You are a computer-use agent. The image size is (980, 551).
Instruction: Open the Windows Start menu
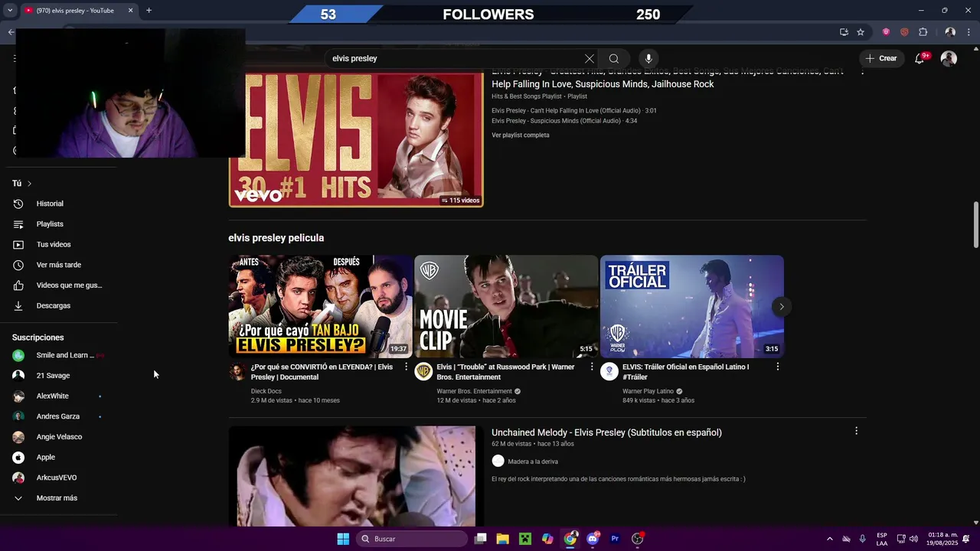[x=343, y=539]
